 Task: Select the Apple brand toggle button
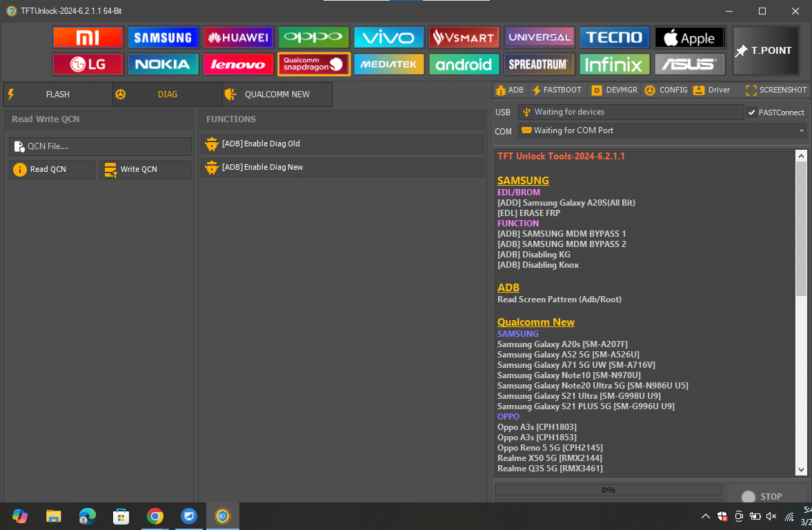pyautogui.click(x=689, y=37)
